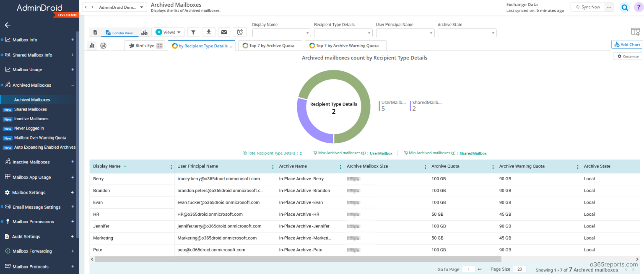
Task: Click the schedule report alarm clock icon
Action: (239, 32)
